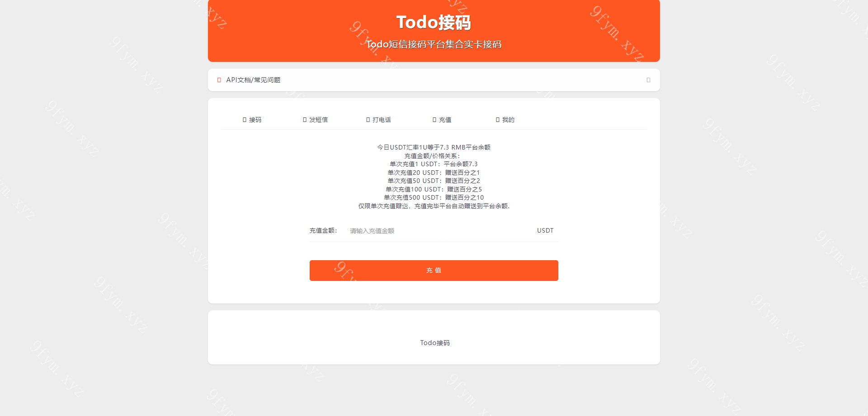Click the Todo接码 footer text
The width and height of the screenshot is (868, 416).
point(435,343)
